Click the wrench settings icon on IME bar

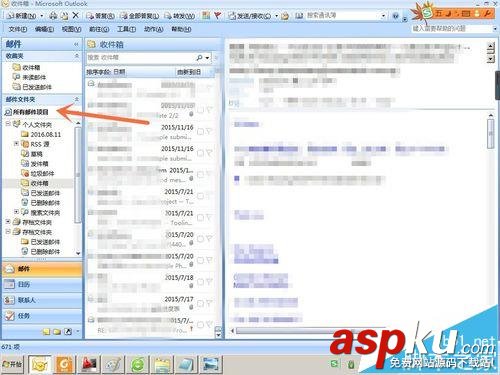coord(488,13)
